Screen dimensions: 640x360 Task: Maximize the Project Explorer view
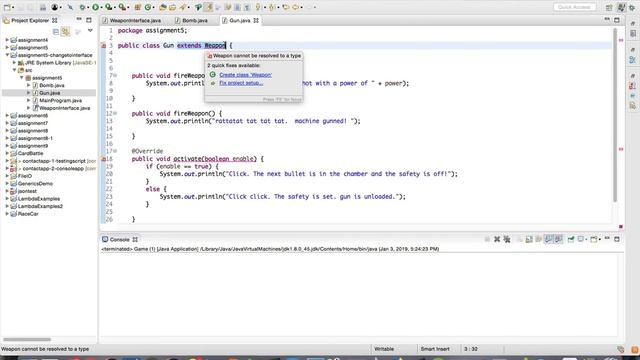click(89, 20)
